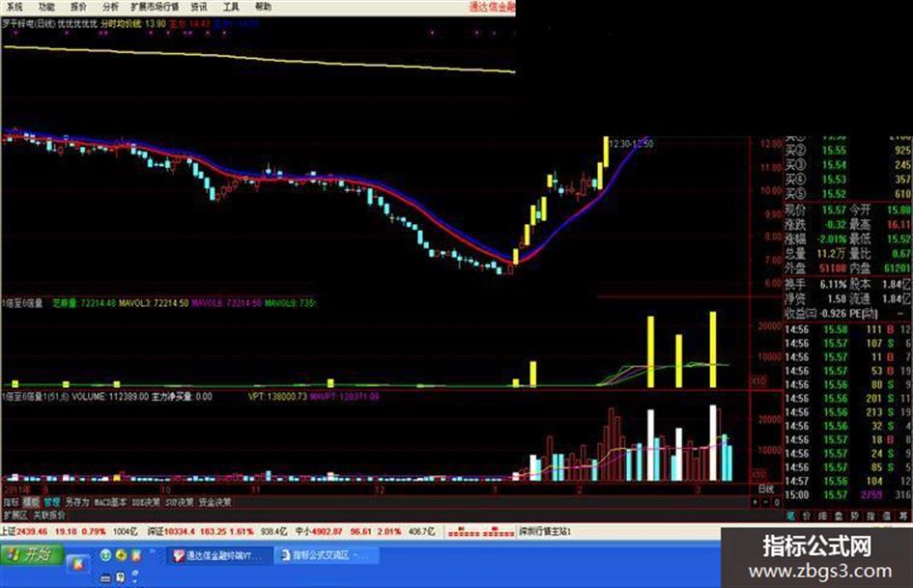The width and height of the screenshot is (913, 588).
Task: Switch to the 通达信金融终端 taskbar window
Action: pyautogui.click(x=219, y=555)
